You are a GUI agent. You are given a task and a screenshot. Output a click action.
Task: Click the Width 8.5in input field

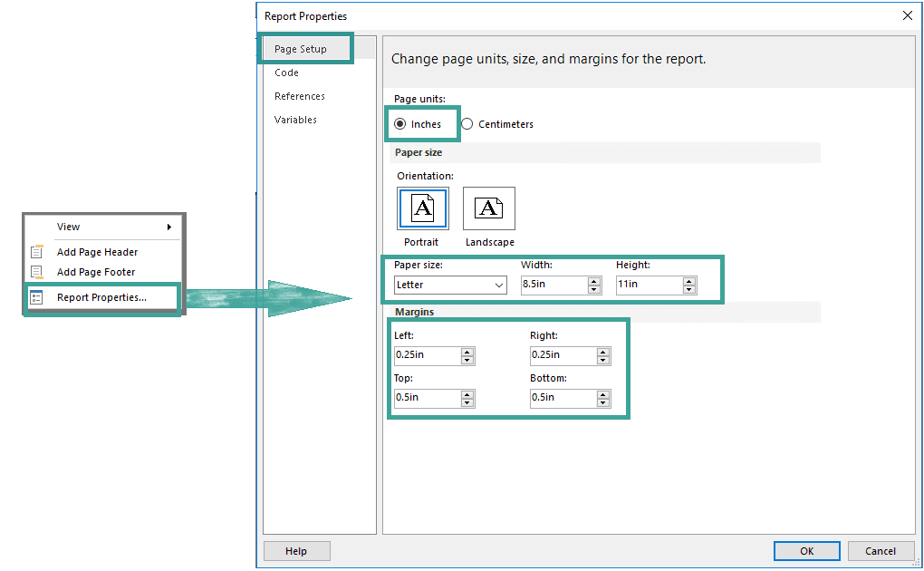[x=554, y=285]
